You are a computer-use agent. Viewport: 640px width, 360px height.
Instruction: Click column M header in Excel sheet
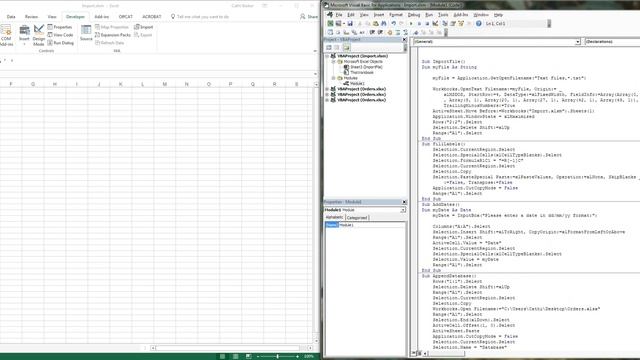tap(164, 84)
